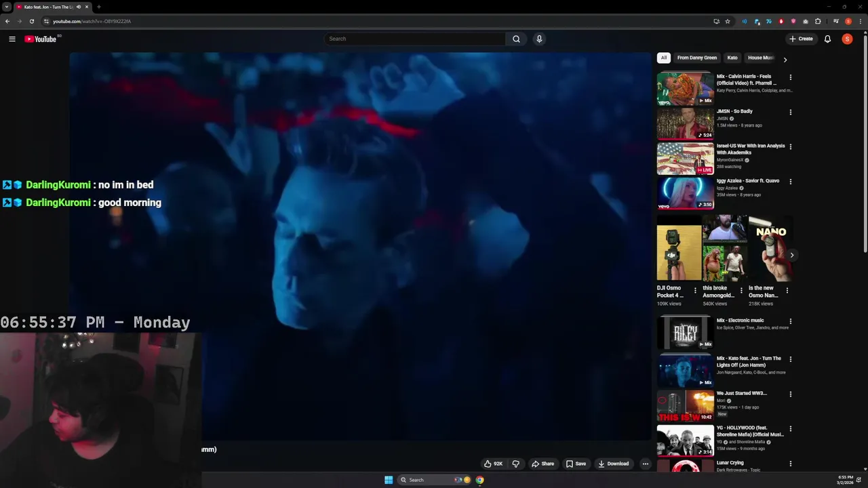Open the JMSN So Badly thumbnail
This screenshot has height=488, width=868.
click(685, 123)
